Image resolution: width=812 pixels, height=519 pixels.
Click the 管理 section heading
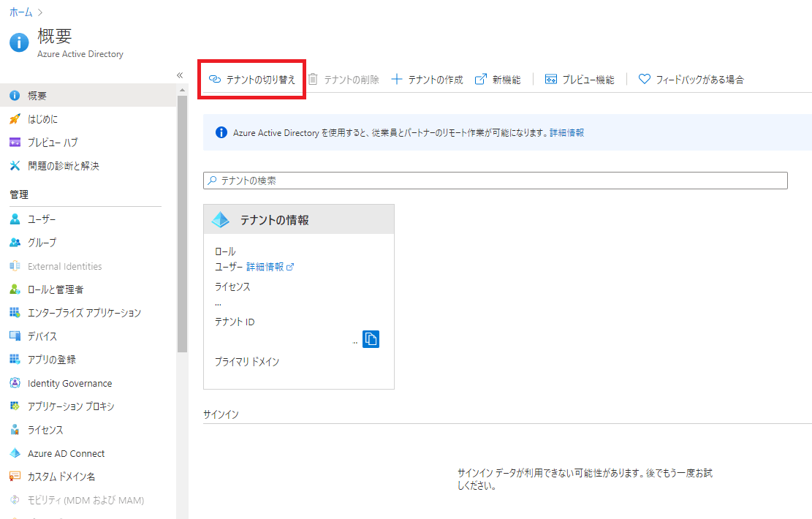[x=19, y=194]
